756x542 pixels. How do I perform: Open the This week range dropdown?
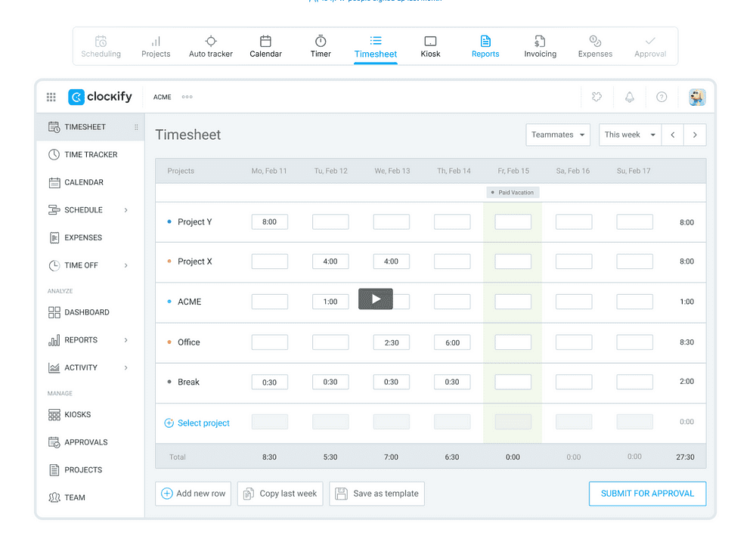pos(631,135)
